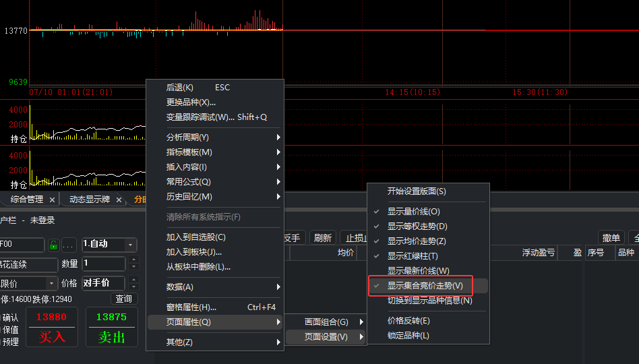Click the 撤单 button
The height and width of the screenshot is (364, 639).
click(611, 238)
